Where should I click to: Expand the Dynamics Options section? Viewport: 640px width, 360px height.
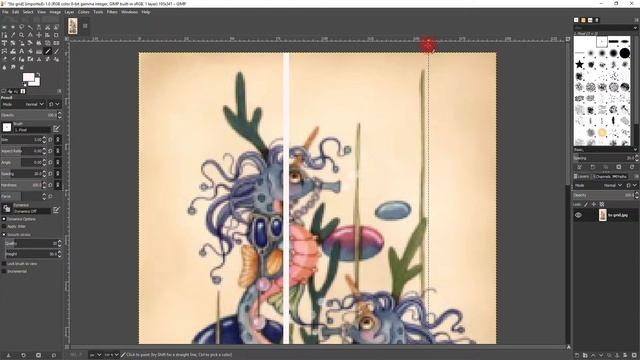point(4,219)
